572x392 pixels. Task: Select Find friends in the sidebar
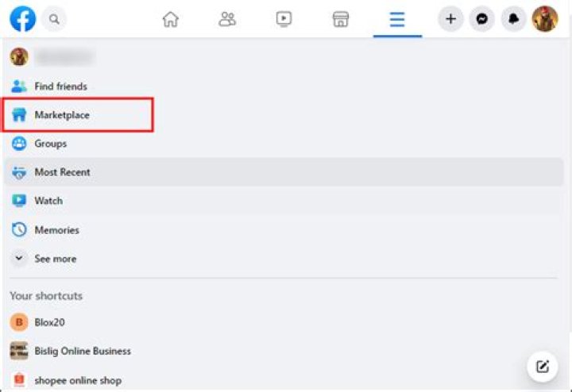(x=60, y=86)
